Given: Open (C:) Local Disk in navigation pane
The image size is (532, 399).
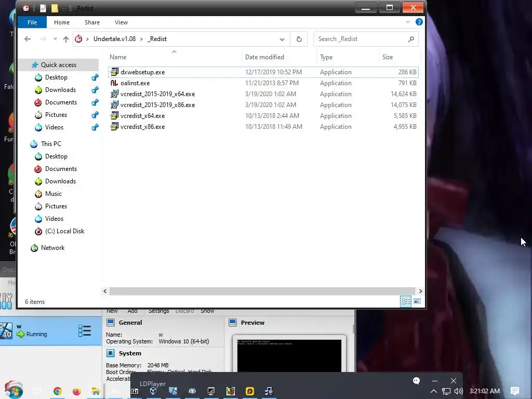Looking at the screenshot, I should 64,231.
